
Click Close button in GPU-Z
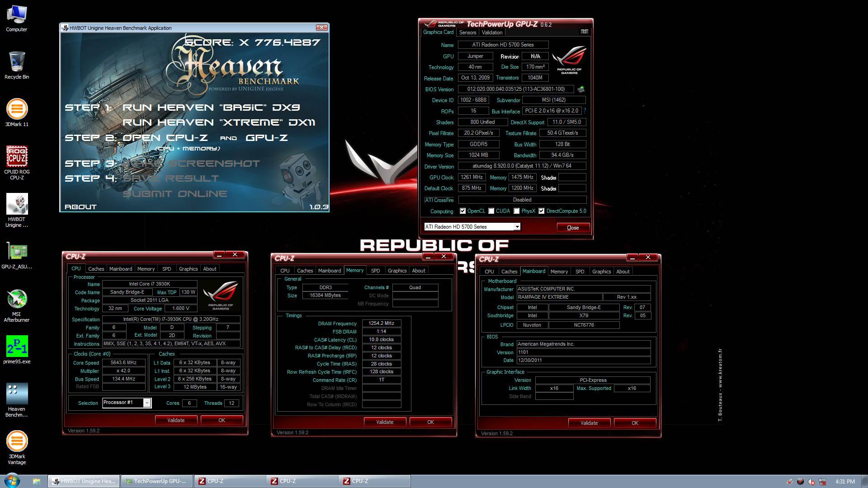coord(573,227)
